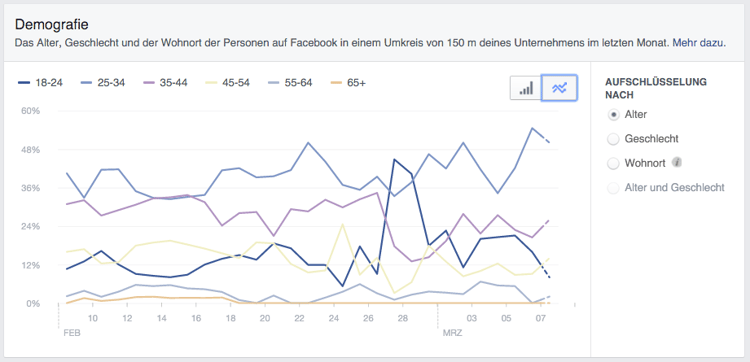Open the Mehr dazu link
Image resolution: width=750 pixels, height=362 pixels.
[699, 43]
